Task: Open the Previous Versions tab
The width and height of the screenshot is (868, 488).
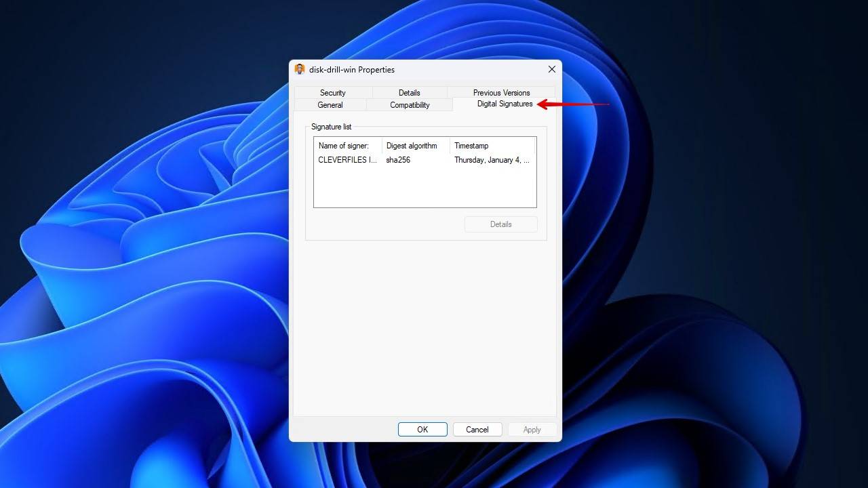Action: click(x=501, y=93)
